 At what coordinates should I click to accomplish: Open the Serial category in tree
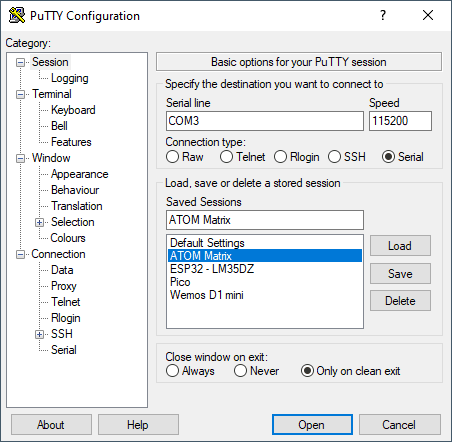(64, 350)
